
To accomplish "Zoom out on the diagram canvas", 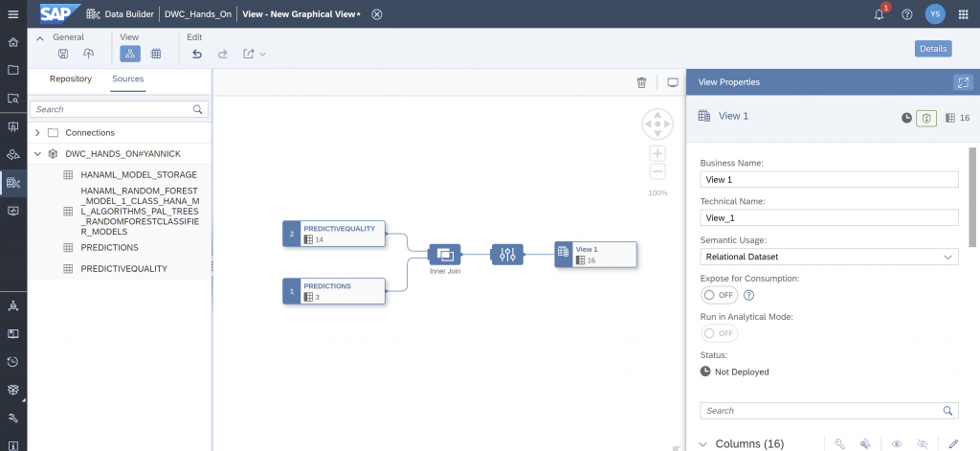I will point(657,172).
